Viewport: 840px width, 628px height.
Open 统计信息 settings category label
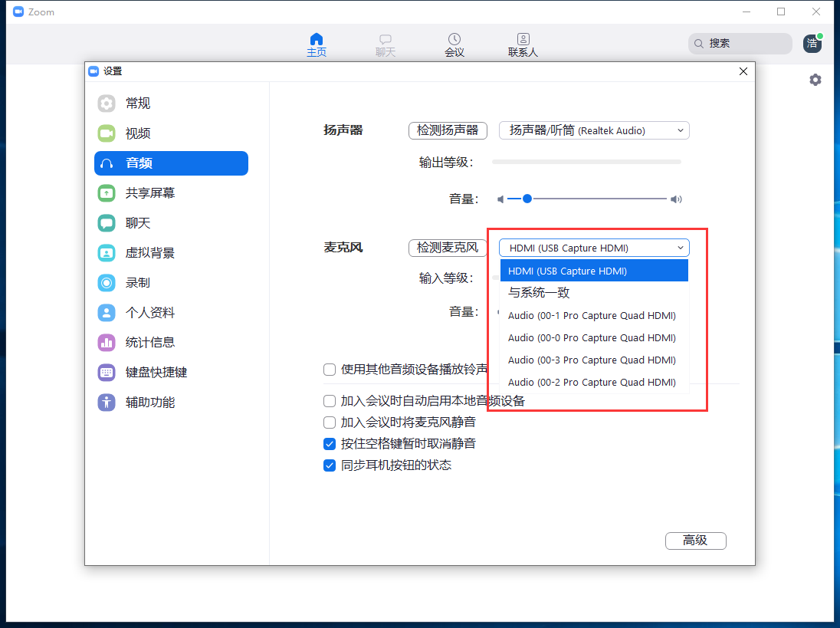click(x=150, y=343)
